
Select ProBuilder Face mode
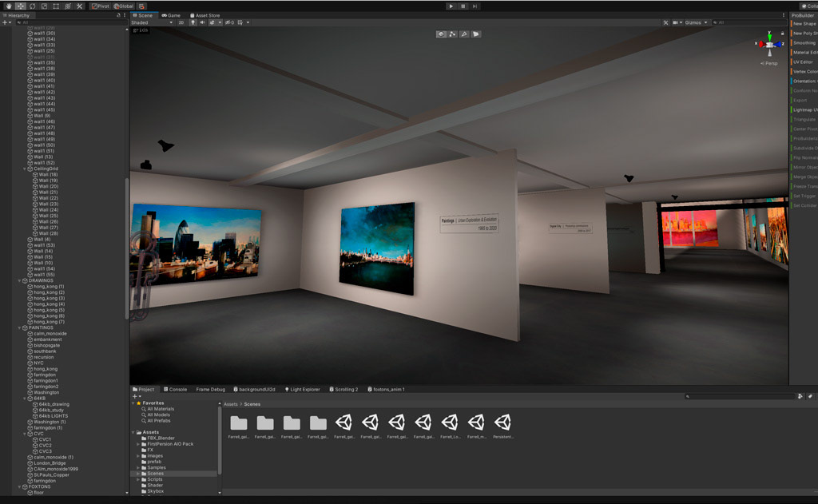pyautogui.click(x=476, y=34)
